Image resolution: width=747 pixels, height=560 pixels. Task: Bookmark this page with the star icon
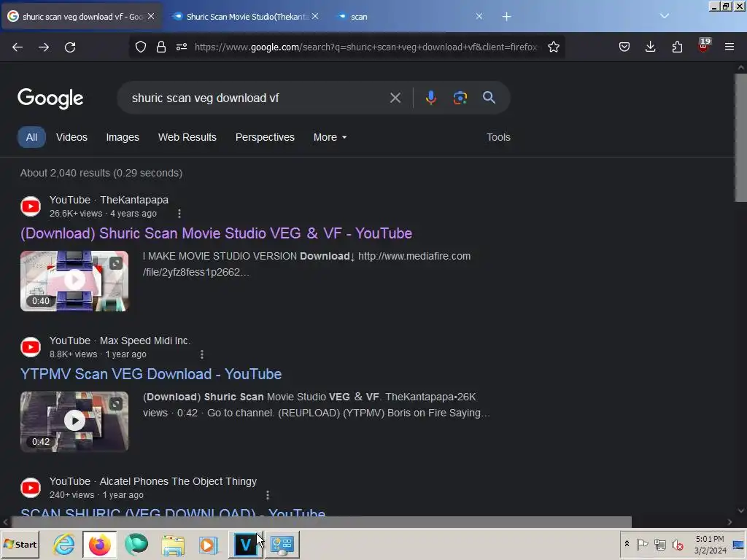(554, 47)
